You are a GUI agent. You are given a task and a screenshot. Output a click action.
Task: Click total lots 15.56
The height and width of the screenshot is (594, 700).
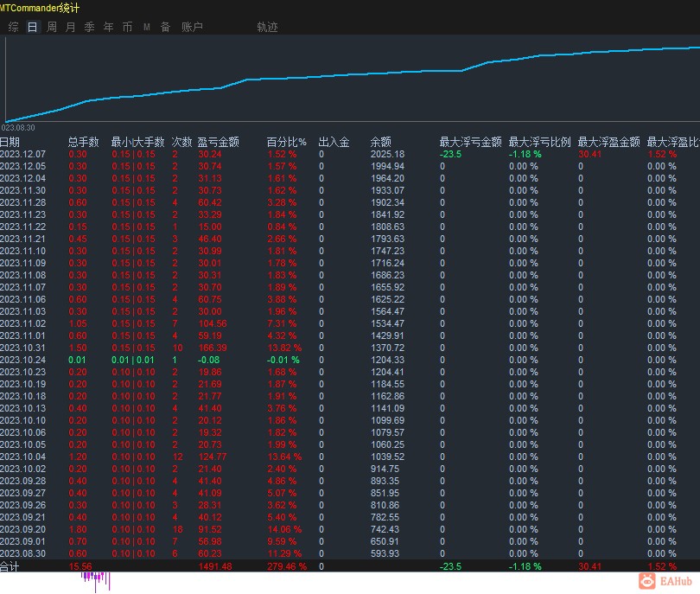[x=80, y=566]
